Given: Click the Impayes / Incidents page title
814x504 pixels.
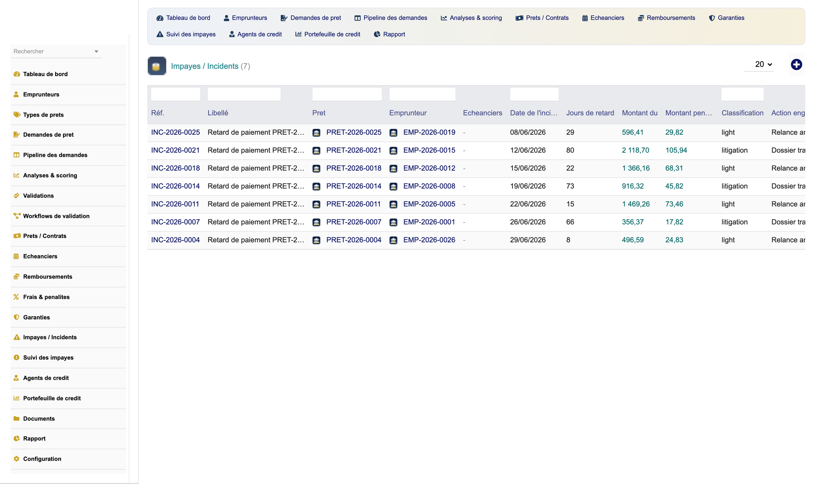Looking at the screenshot, I should point(205,67).
